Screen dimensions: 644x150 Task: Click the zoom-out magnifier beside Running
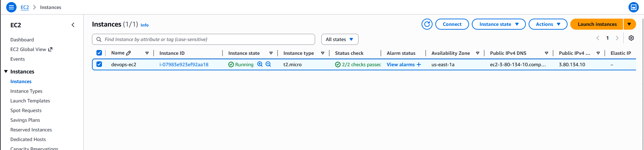tap(268, 64)
